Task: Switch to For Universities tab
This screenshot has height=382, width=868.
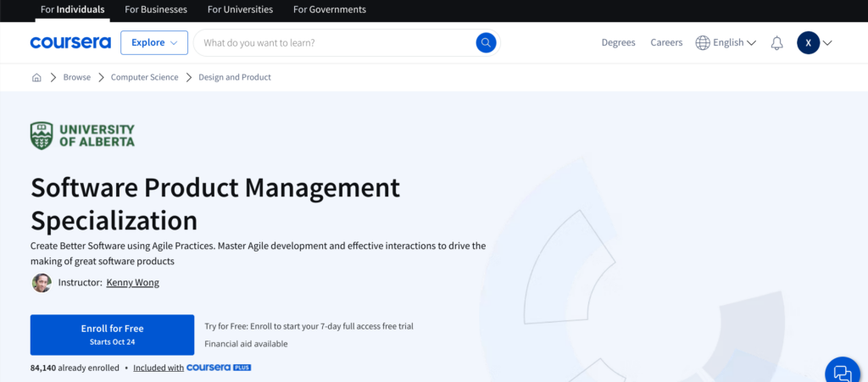Action: (x=241, y=10)
